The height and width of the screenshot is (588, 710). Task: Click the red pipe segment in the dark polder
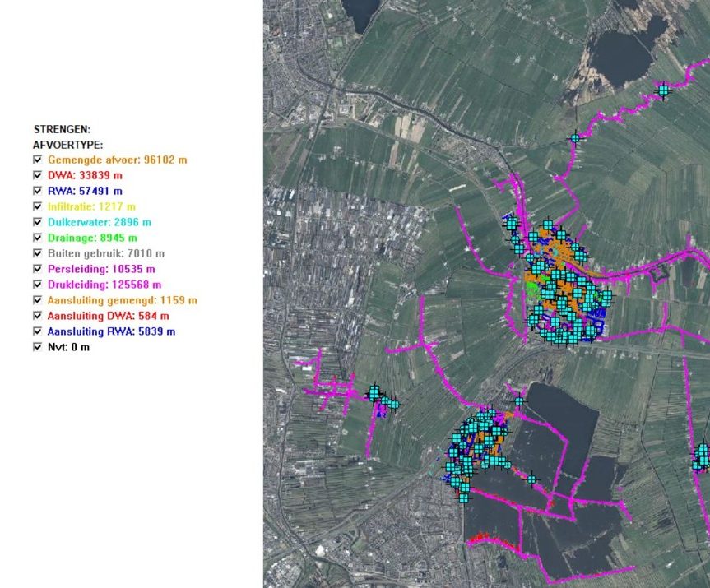(478, 538)
